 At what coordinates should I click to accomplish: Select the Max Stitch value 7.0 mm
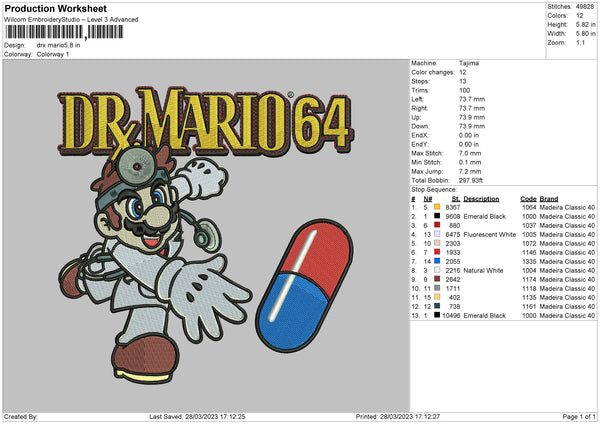click(x=470, y=153)
